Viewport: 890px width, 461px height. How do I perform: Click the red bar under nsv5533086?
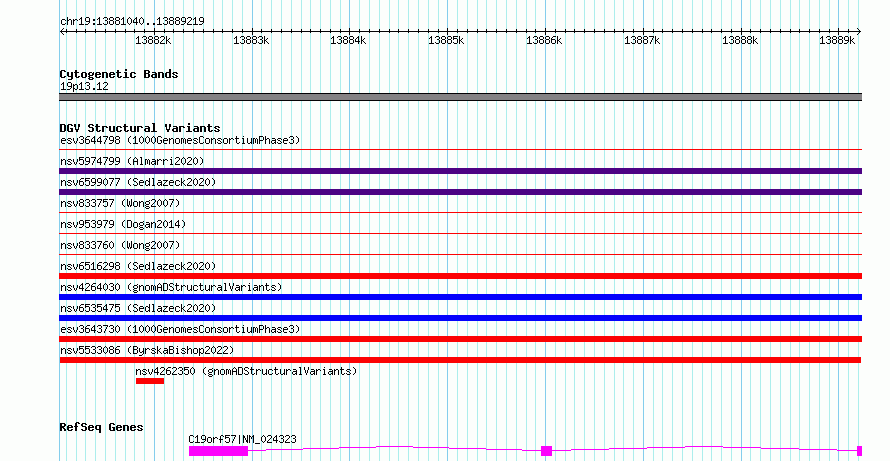coord(460,360)
